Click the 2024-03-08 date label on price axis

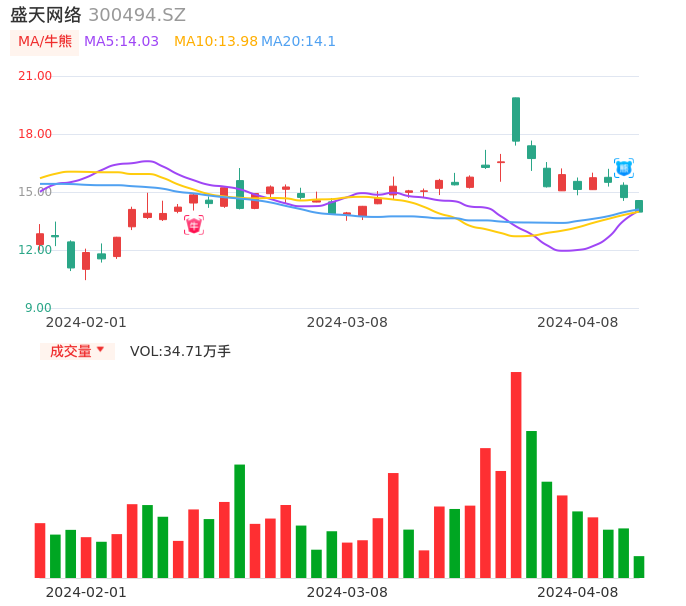pyautogui.click(x=347, y=322)
